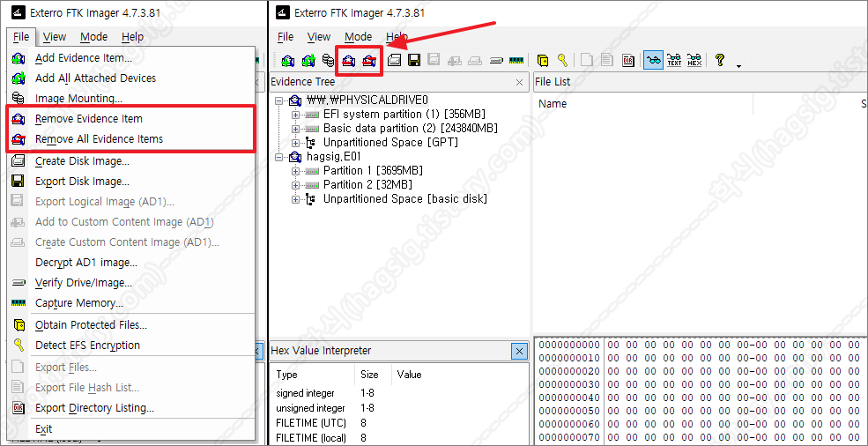
Task: Click the Create Custom Content Image toolbar icon
Action: (476, 61)
